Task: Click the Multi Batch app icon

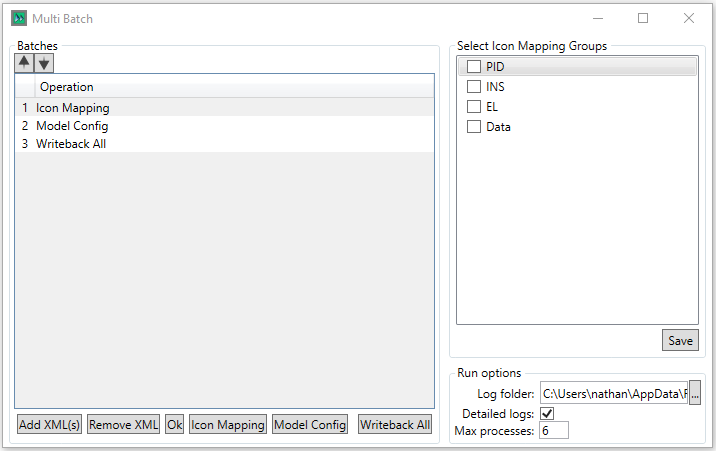Action: (19, 19)
